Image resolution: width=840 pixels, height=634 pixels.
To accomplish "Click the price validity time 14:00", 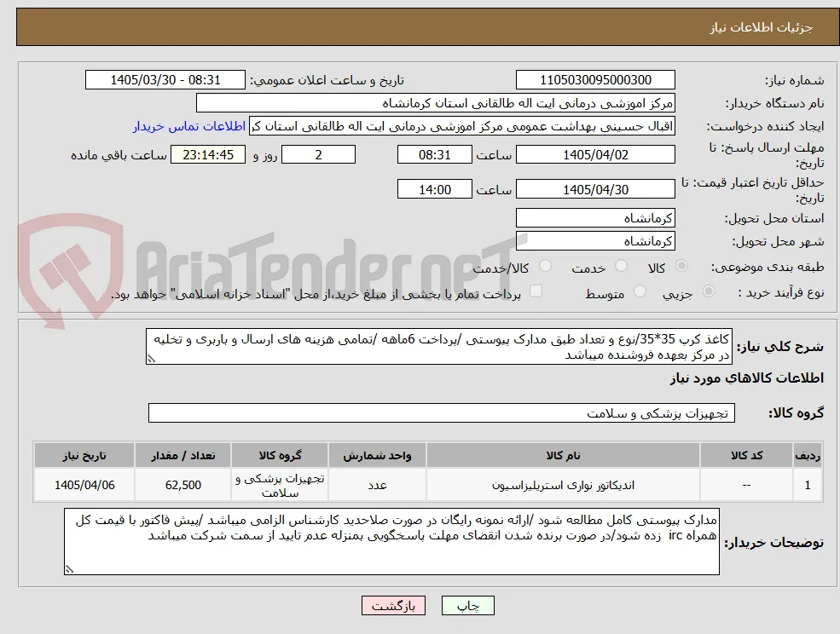I will [434, 189].
